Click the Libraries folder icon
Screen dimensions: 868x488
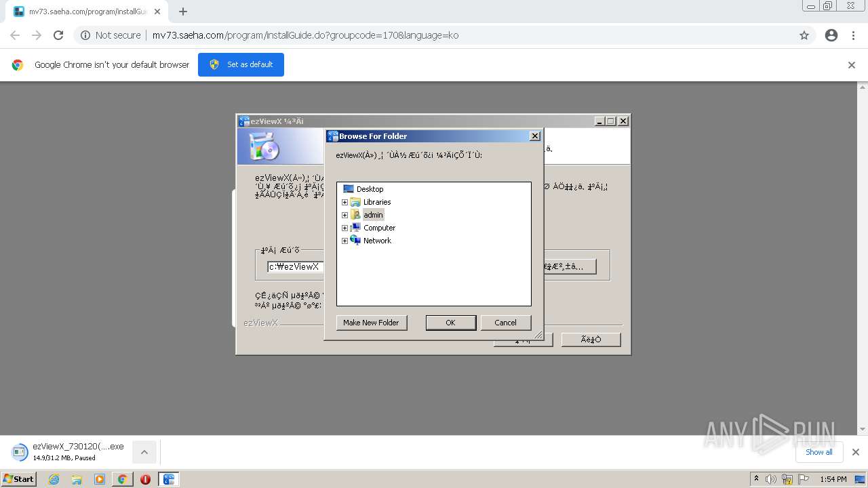click(355, 202)
